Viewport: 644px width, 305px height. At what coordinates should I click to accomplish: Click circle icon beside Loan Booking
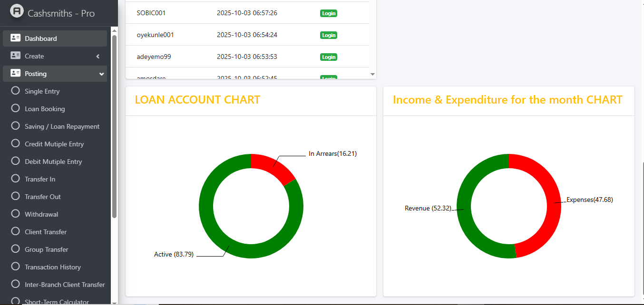coord(15,108)
